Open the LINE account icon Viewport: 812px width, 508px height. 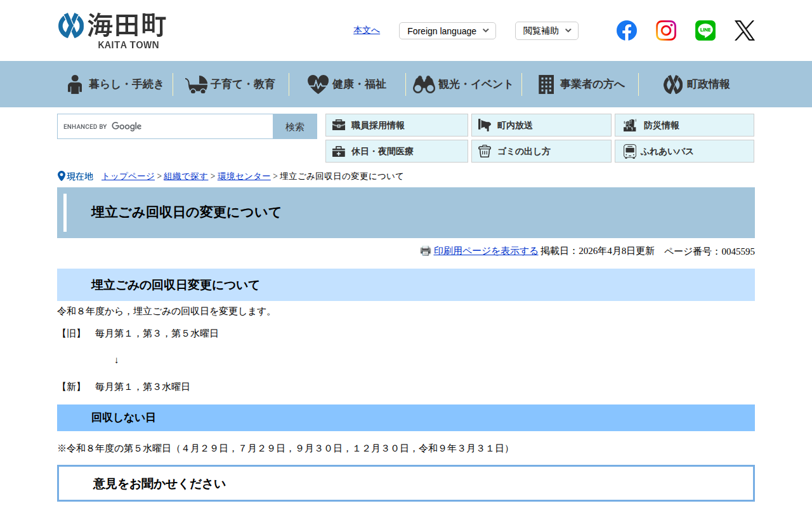click(705, 30)
